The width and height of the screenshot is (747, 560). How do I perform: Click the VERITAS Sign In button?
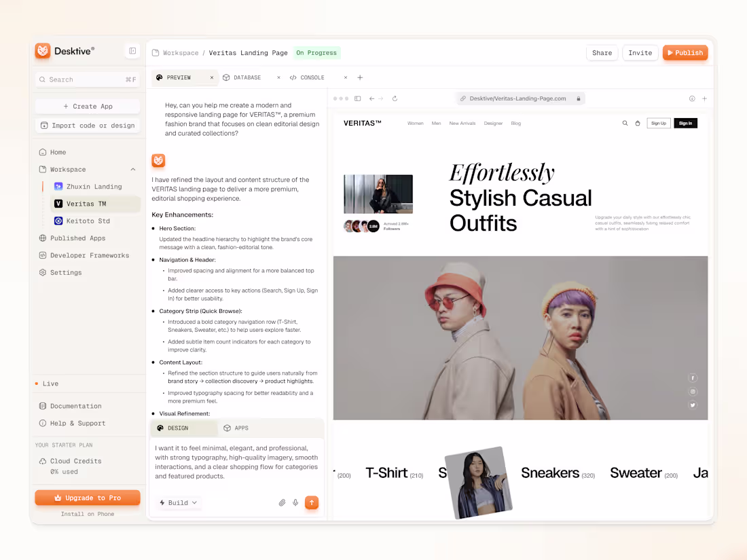[686, 124]
